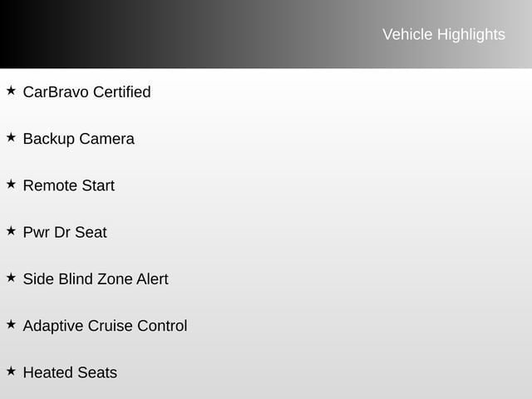Select the Heated Seats text

click(x=70, y=372)
